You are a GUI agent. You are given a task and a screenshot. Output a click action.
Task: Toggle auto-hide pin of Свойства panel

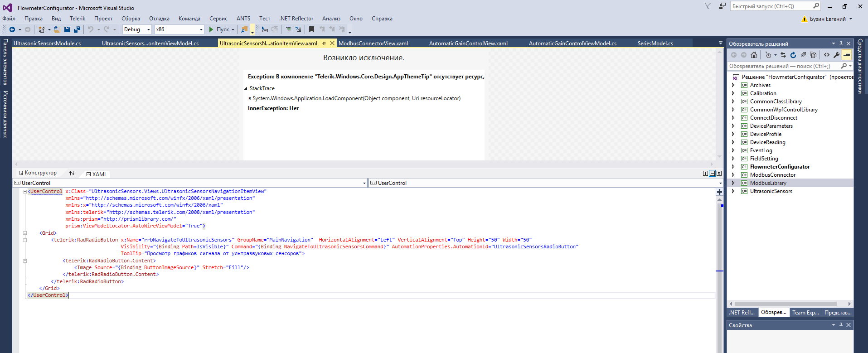point(841,325)
